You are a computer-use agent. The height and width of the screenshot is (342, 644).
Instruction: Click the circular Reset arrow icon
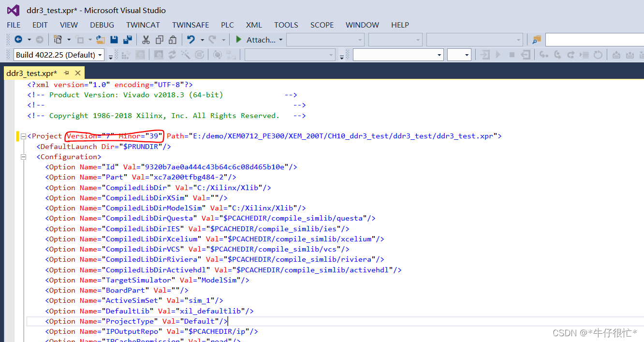click(x=598, y=55)
